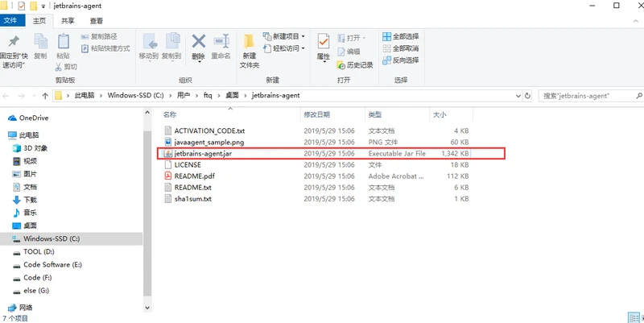
Task: Click the 新建文件夹 folder icon
Action: 250,42
